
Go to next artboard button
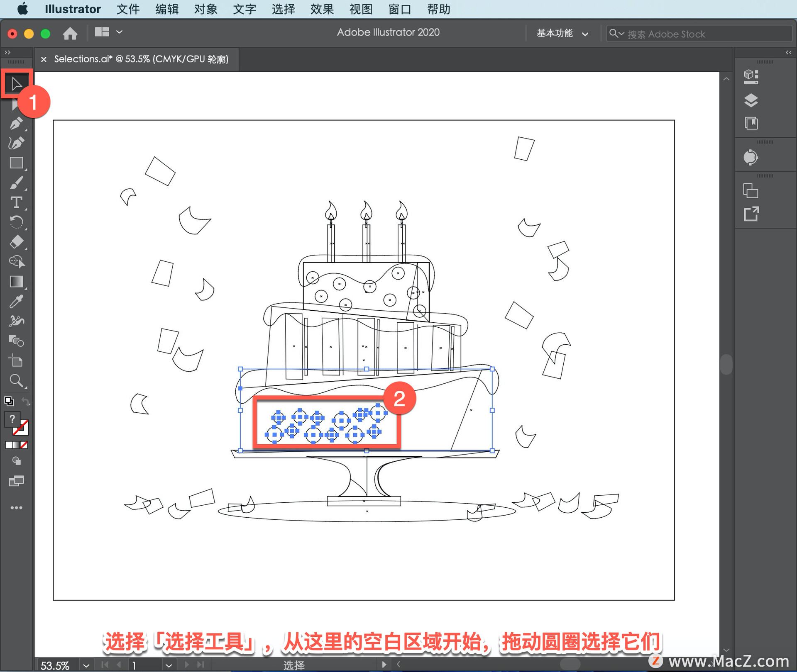(x=187, y=665)
